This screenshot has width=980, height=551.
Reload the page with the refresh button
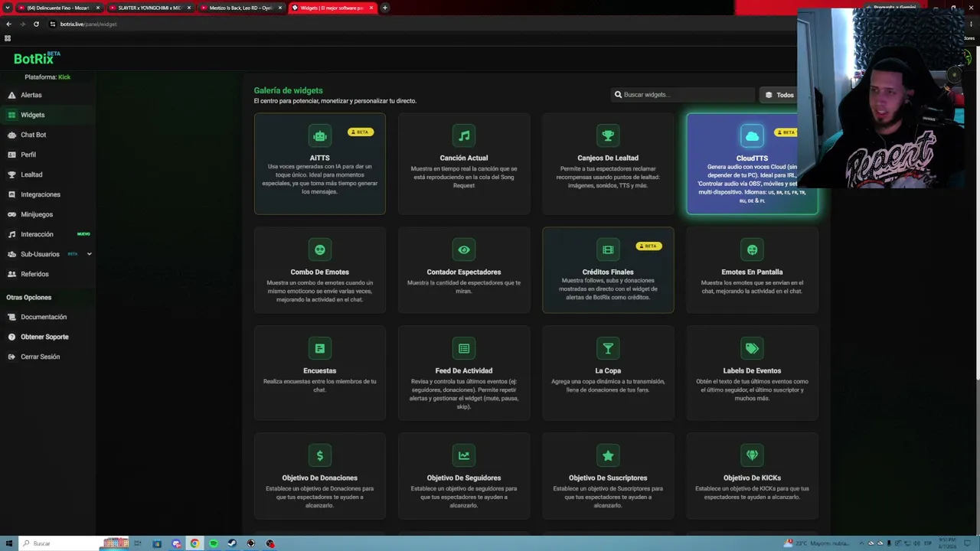click(x=36, y=24)
